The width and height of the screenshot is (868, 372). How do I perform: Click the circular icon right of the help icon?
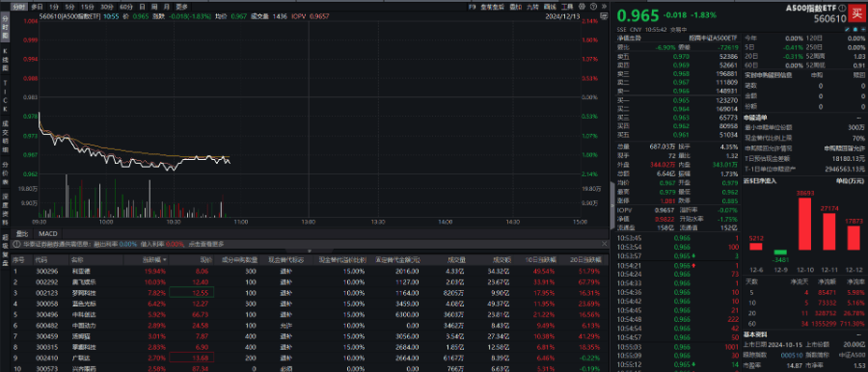(604, 7)
